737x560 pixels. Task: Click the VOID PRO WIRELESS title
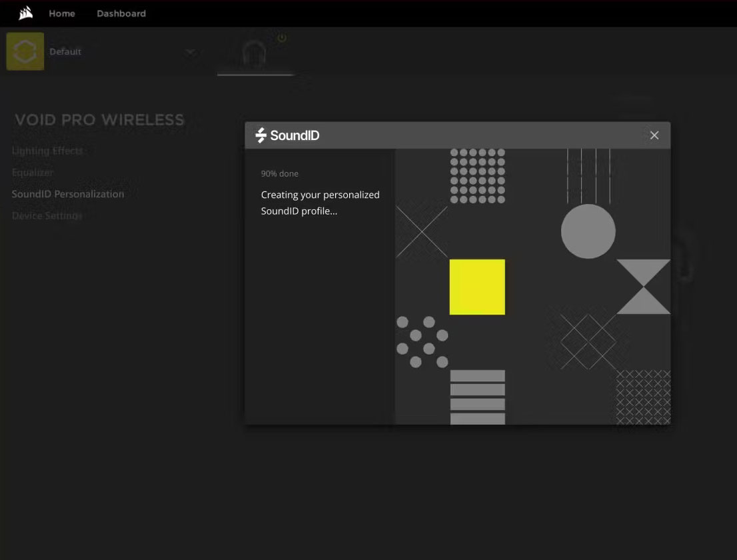100,120
